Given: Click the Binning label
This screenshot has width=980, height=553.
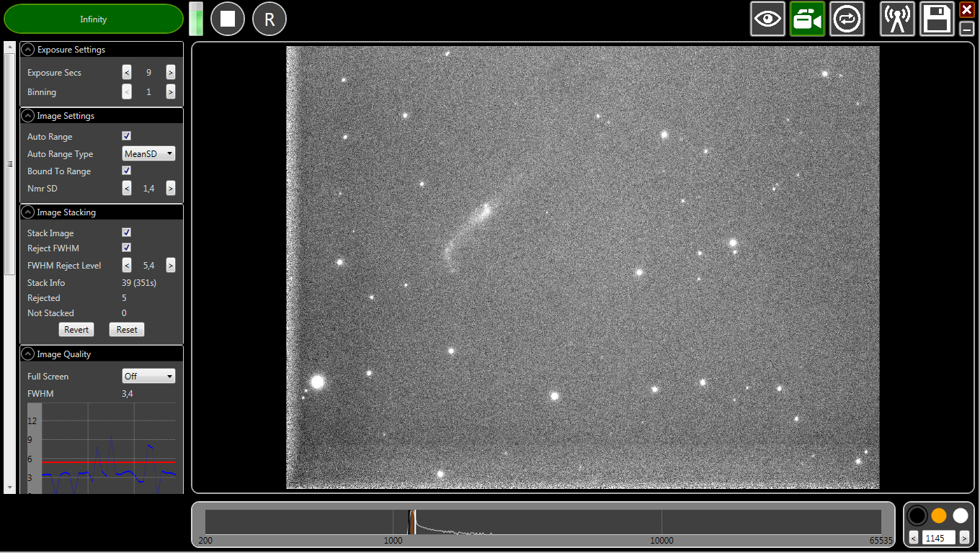Looking at the screenshot, I should pyautogui.click(x=42, y=92).
